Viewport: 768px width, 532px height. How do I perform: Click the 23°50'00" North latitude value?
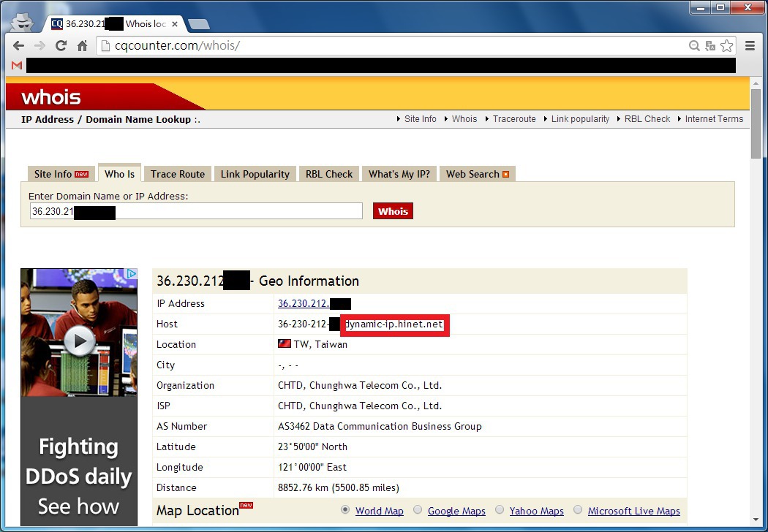[x=312, y=446]
